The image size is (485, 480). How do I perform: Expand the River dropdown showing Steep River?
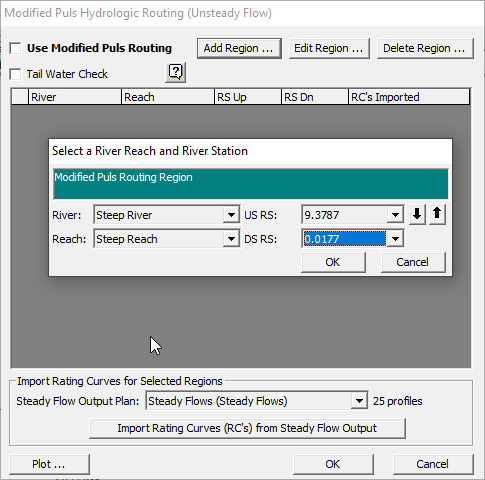[231, 215]
